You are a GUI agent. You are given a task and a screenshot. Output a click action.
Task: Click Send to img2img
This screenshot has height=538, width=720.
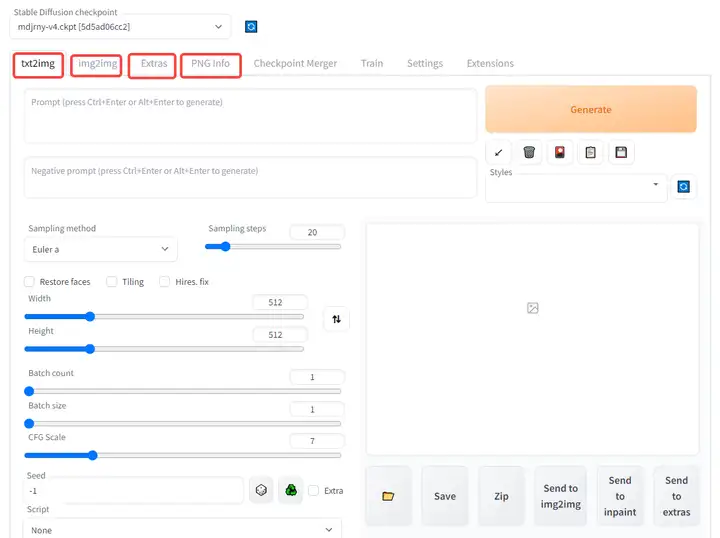(x=561, y=496)
